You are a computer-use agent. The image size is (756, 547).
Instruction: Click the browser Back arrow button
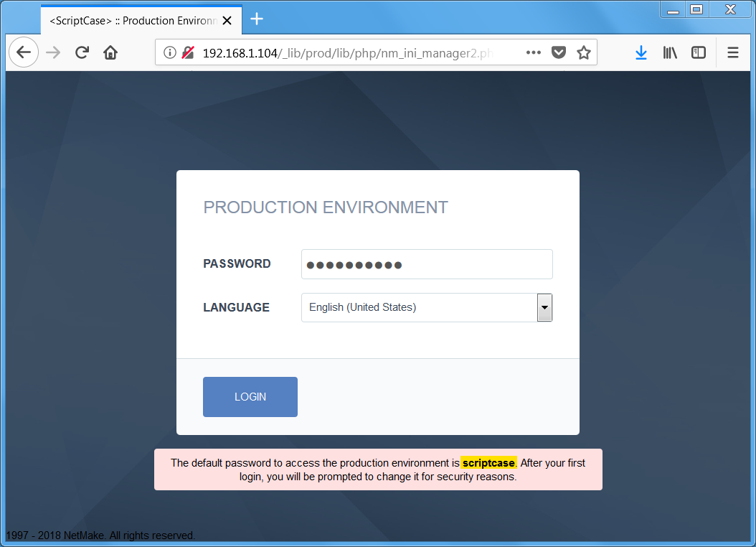[24, 52]
